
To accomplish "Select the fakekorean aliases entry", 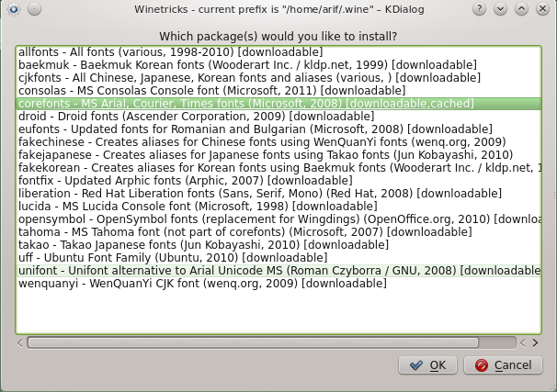I will pos(278,167).
